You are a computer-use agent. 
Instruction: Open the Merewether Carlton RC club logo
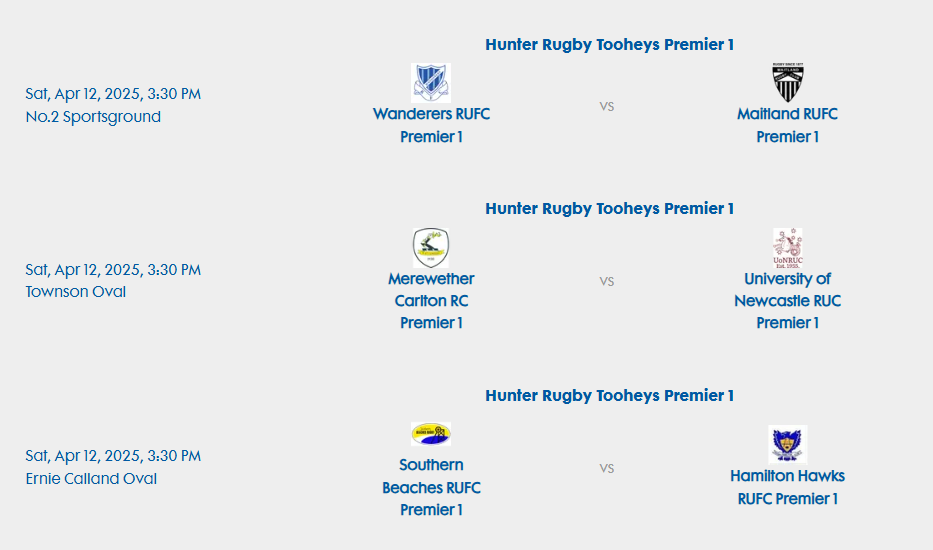point(431,248)
